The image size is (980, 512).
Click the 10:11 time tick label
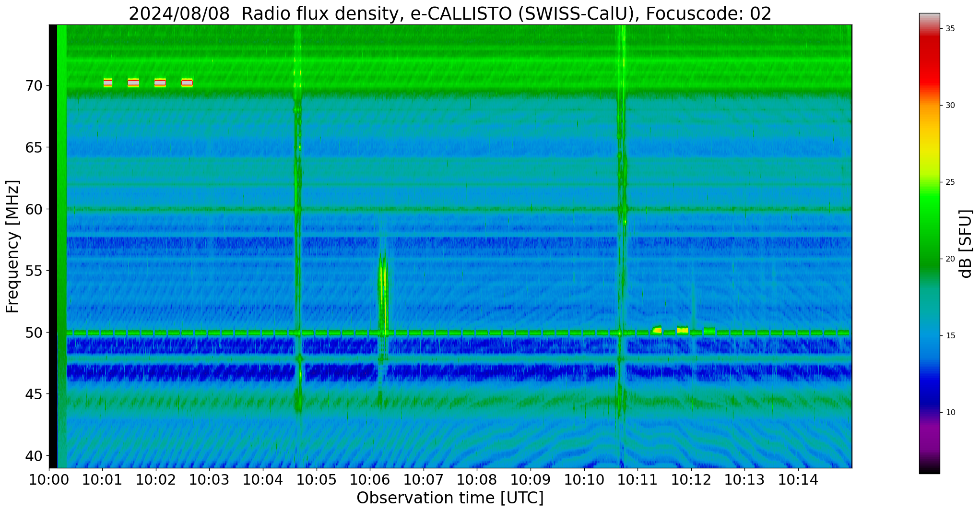[x=638, y=480]
